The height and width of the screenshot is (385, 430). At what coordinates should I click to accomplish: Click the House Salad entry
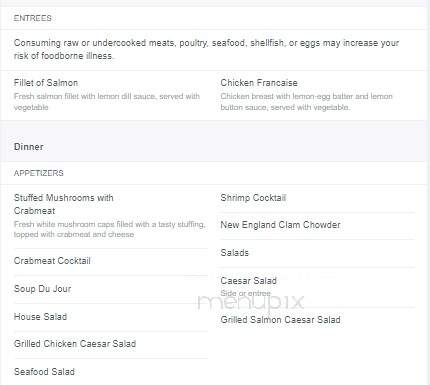pyautogui.click(x=40, y=317)
